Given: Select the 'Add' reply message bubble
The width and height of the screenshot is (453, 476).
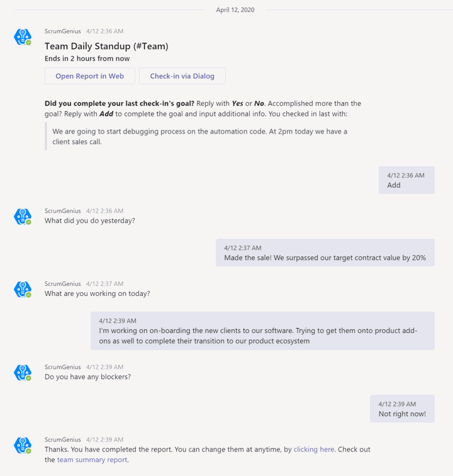Looking at the screenshot, I should pos(406,180).
